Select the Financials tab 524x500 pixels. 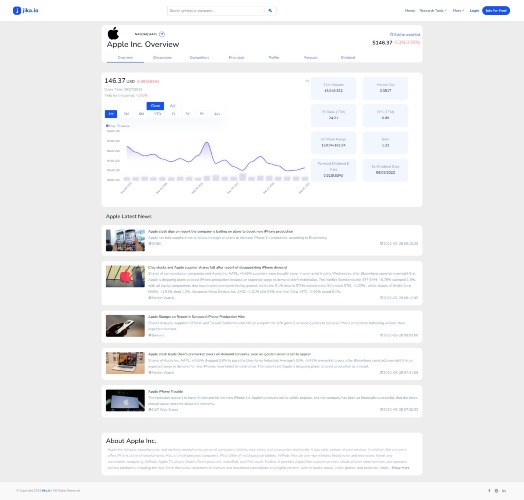point(236,57)
